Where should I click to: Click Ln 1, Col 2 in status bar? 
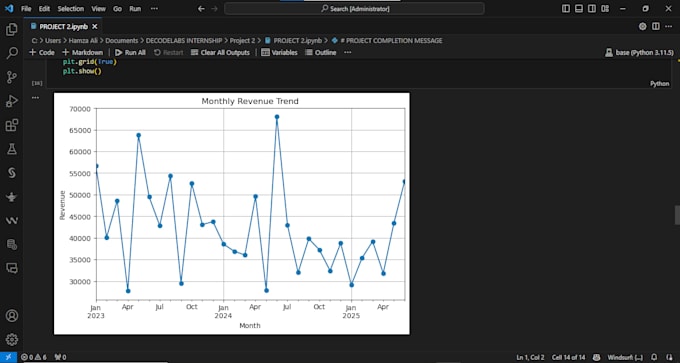pos(530,357)
